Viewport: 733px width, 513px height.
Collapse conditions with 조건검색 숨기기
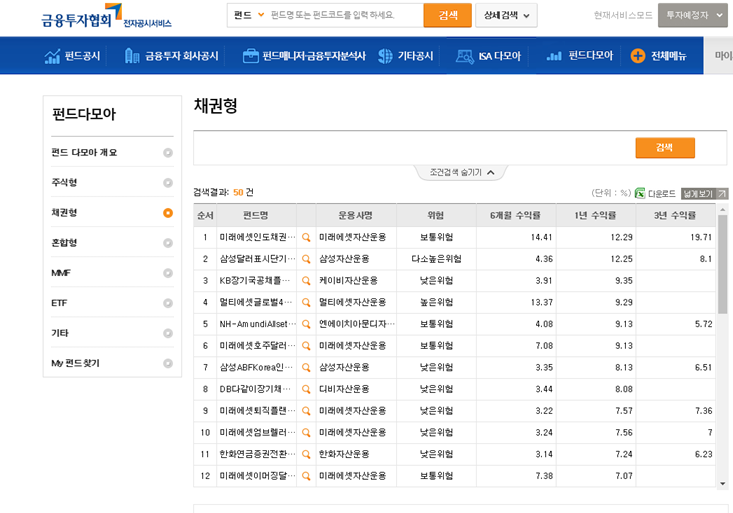[x=462, y=173]
